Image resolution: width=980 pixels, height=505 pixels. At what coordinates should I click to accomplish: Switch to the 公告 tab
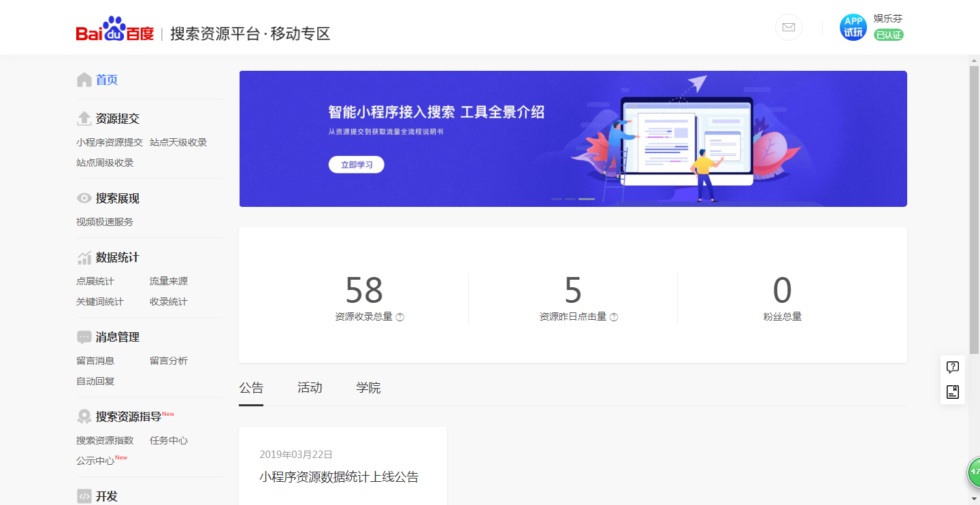click(251, 388)
